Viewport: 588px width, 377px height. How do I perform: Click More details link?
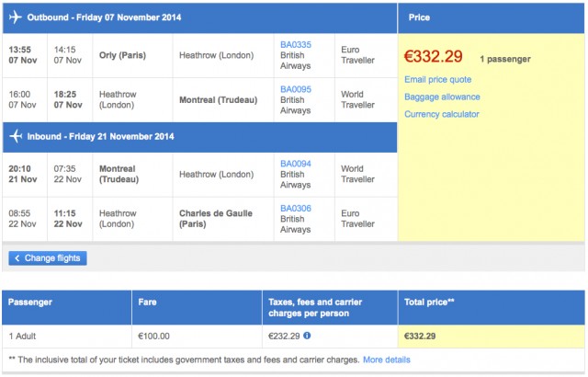coord(386,360)
